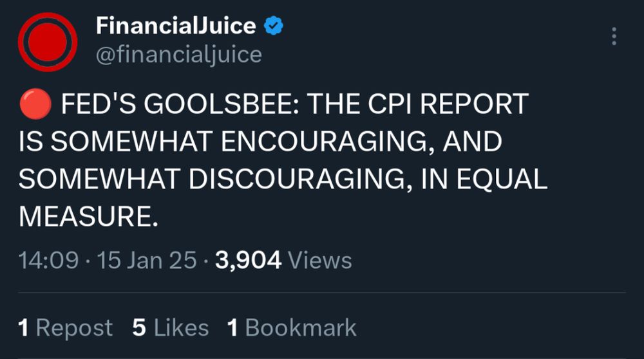The width and height of the screenshot is (644, 359).
Task: Click the word "Likes" label
Action: tap(181, 327)
